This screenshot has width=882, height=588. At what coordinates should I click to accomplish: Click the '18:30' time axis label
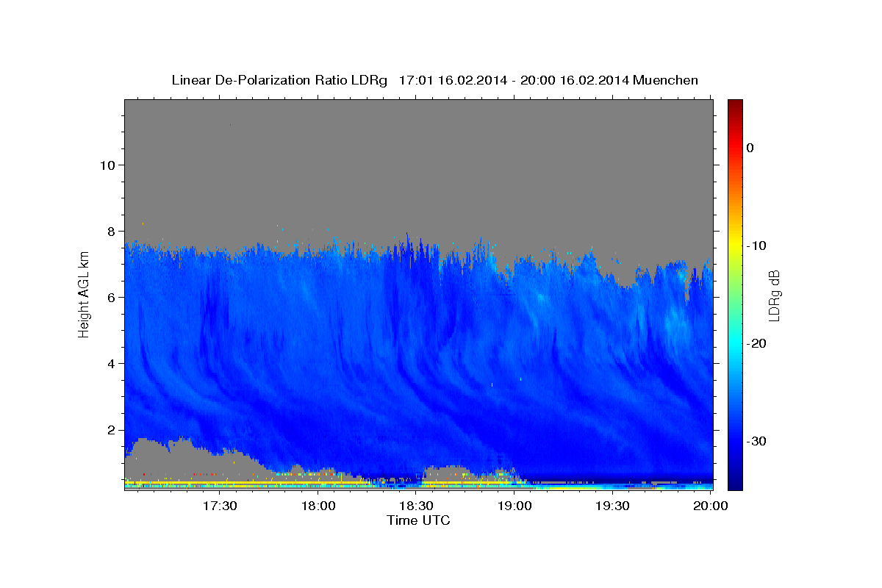416,506
